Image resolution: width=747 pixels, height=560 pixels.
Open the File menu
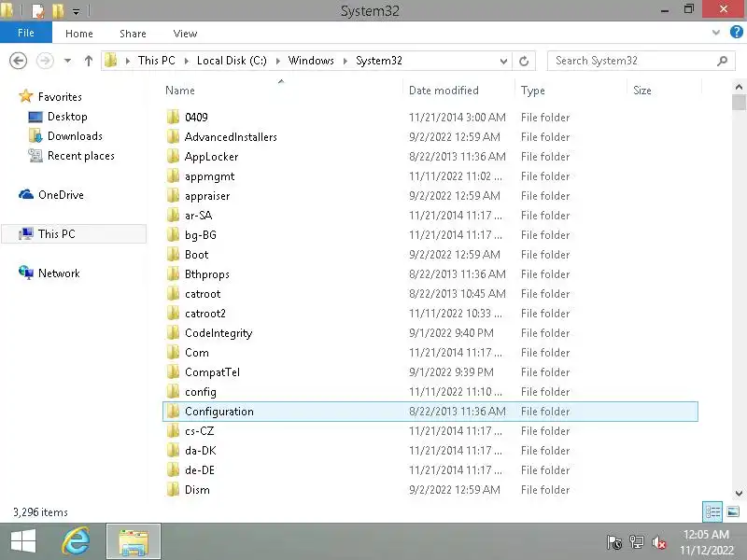26,33
